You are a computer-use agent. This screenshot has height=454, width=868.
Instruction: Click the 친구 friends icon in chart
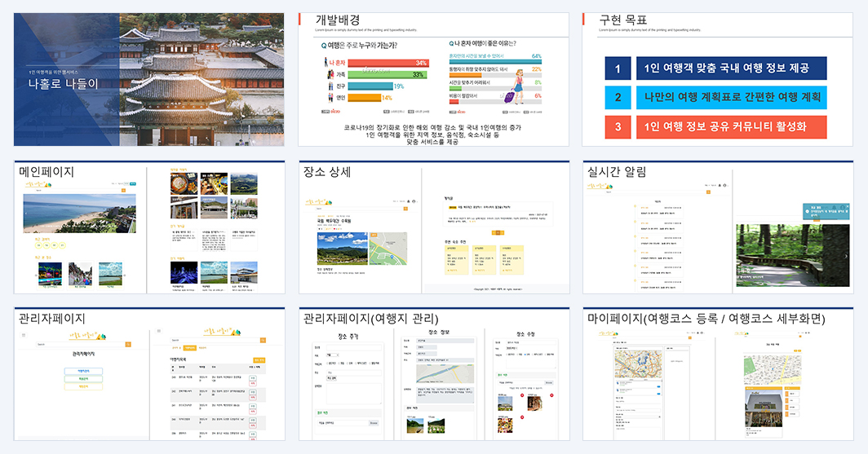click(330, 86)
